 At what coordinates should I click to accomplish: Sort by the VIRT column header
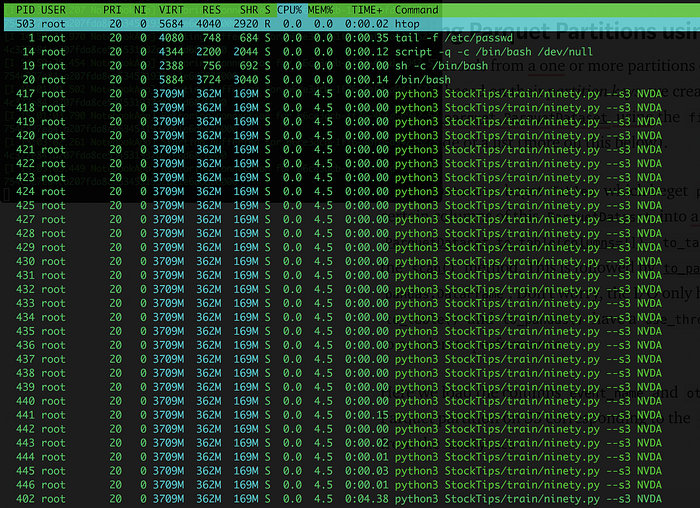(x=171, y=10)
